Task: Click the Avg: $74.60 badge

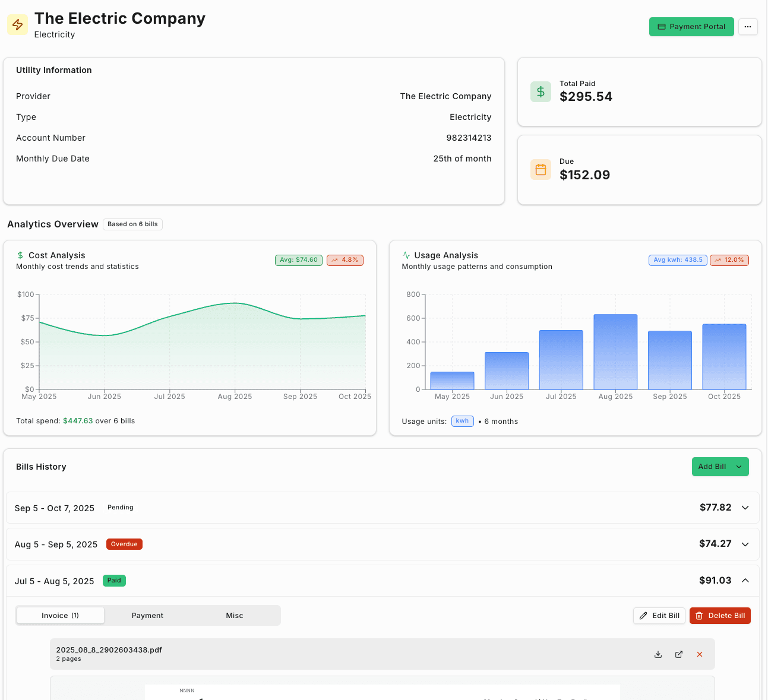Action: 298,260
